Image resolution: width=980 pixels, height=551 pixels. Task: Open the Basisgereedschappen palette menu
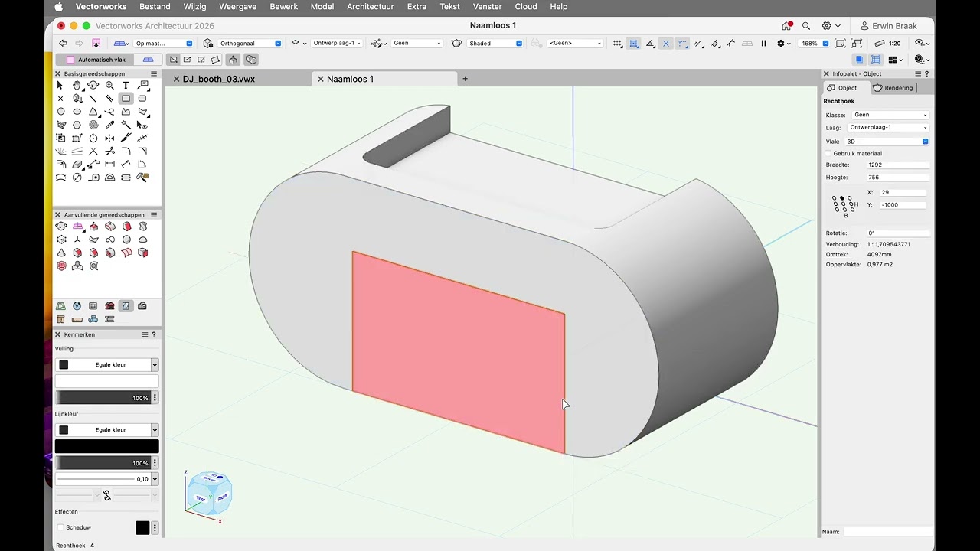[x=154, y=74]
